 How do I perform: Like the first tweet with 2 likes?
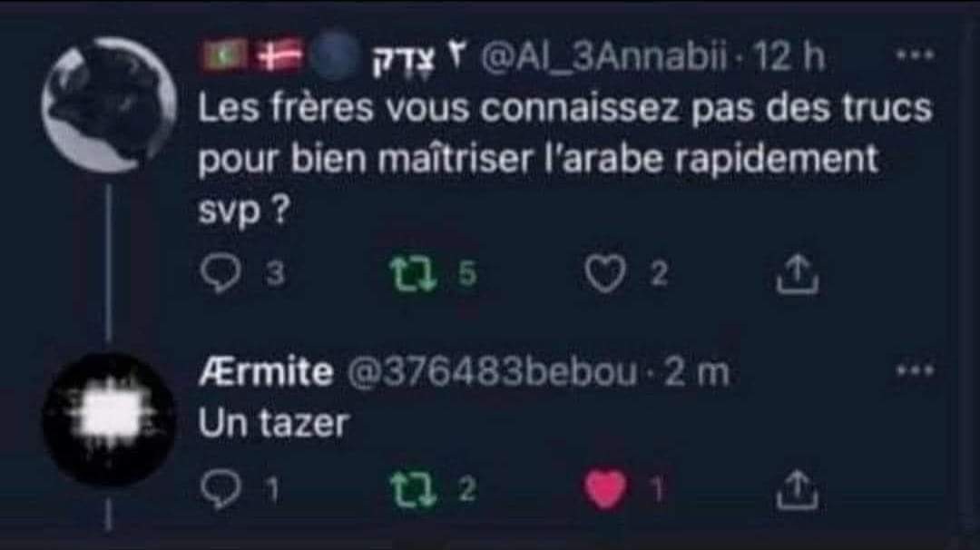[605, 274]
